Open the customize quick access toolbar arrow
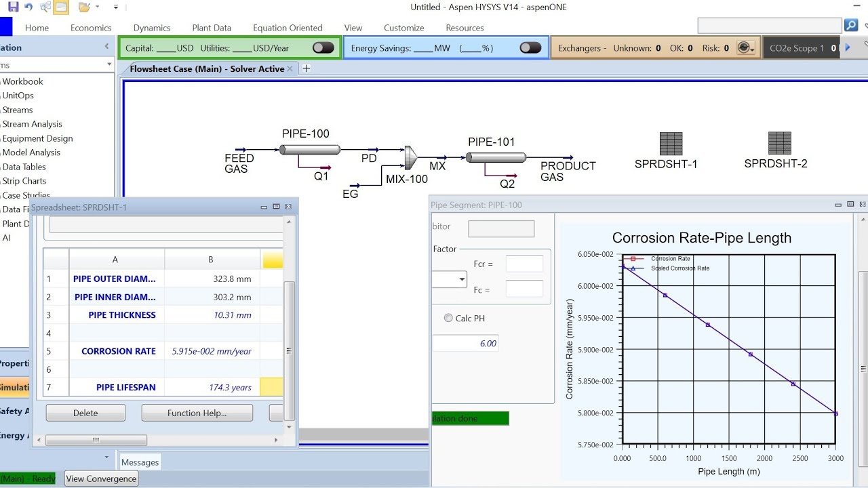The height and width of the screenshot is (488, 868). point(115,7)
